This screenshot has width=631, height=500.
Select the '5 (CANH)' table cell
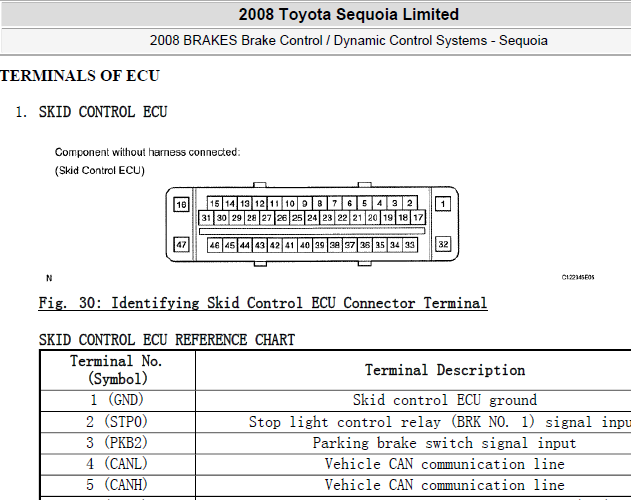pos(118,485)
